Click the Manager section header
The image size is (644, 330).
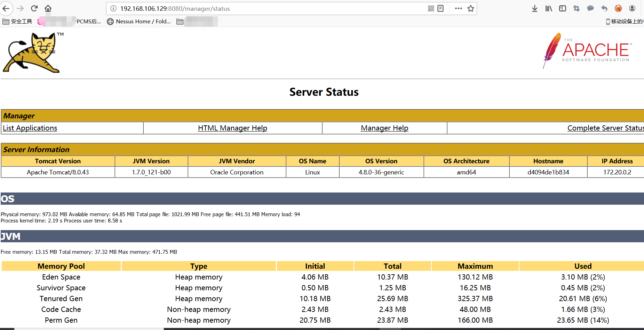point(322,116)
